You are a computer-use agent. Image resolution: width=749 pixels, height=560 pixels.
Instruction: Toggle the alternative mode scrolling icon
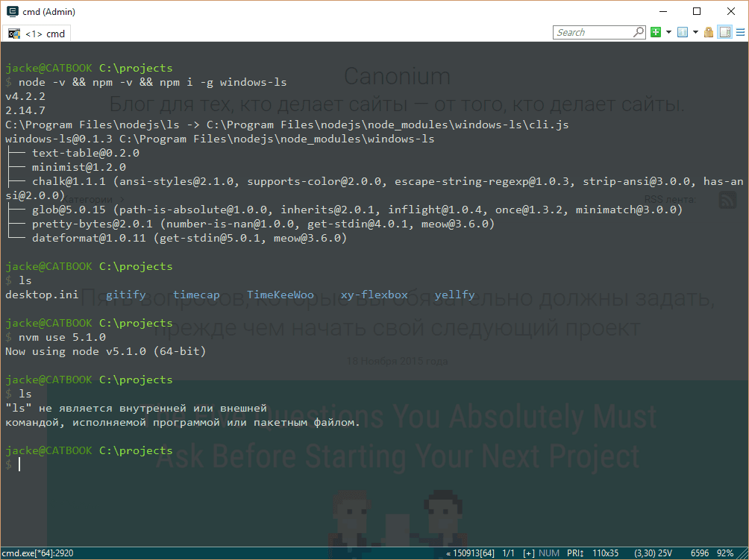tap(724, 32)
